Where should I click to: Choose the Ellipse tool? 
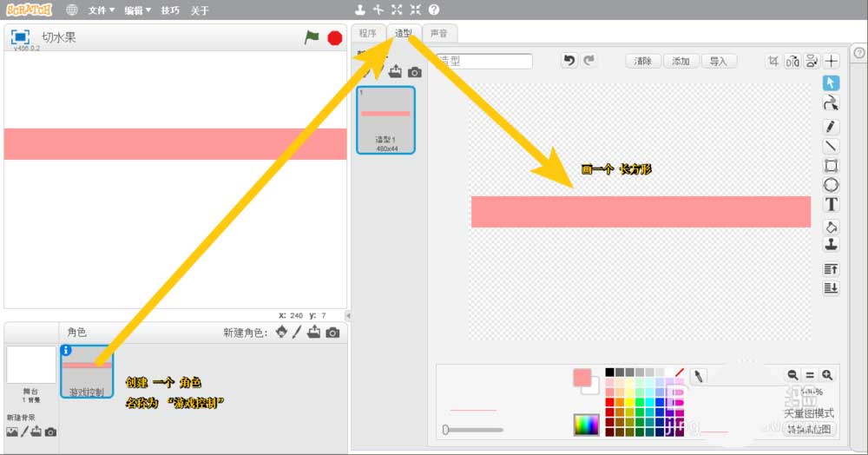(831, 185)
